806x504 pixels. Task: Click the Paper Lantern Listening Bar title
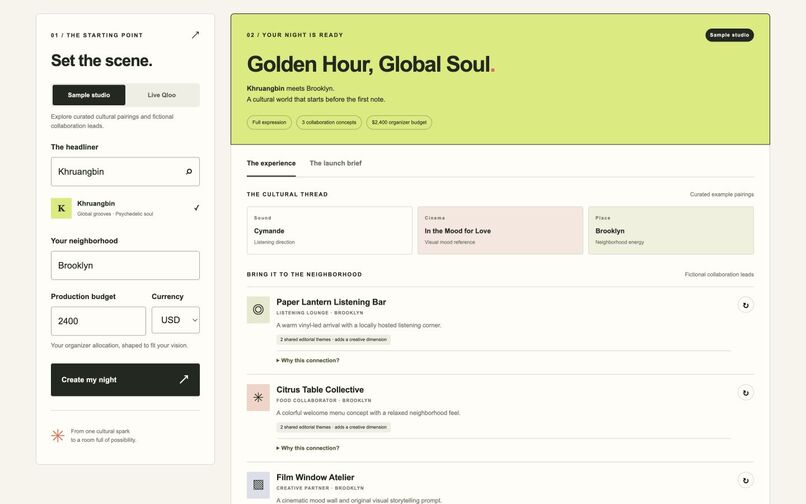click(331, 302)
